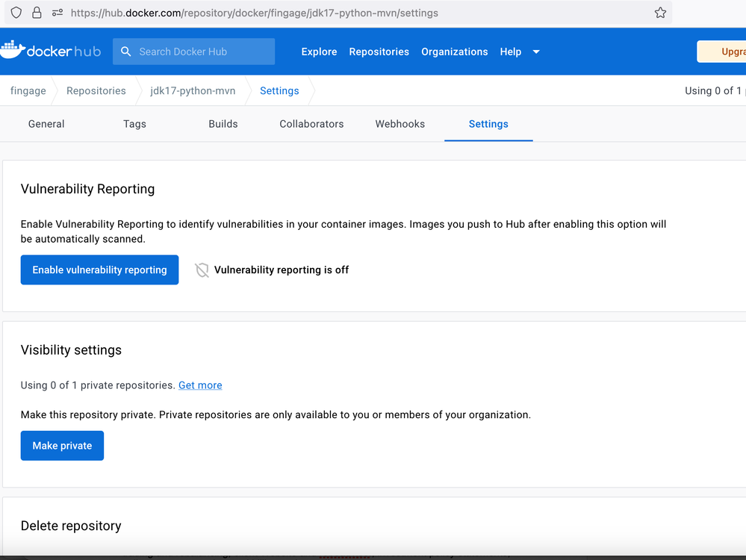Click the Visibility settings heading
Screen dimensions: 746x560
point(71,349)
